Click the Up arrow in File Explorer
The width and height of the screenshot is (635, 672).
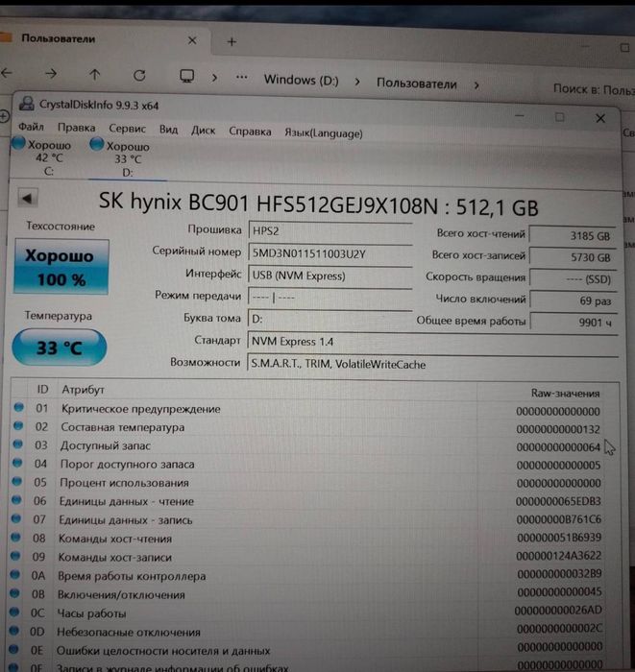pos(95,75)
